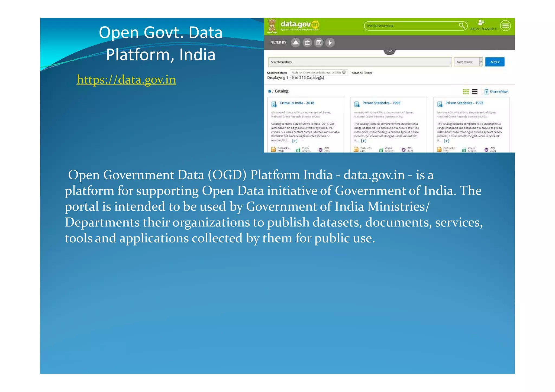
Task: Open the https://data.gov.in hyperlink on the slide
Action: tap(126, 80)
